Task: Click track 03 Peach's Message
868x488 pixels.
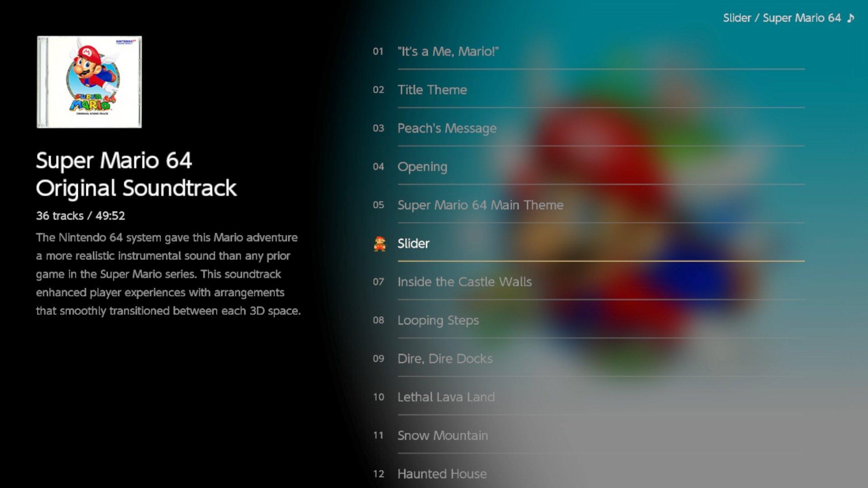Action: click(x=447, y=127)
